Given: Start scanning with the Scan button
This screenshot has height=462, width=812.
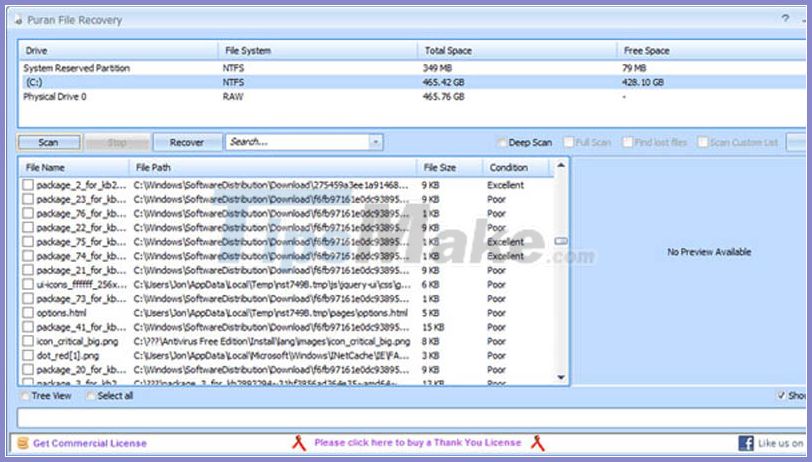Looking at the screenshot, I should tap(49, 142).
